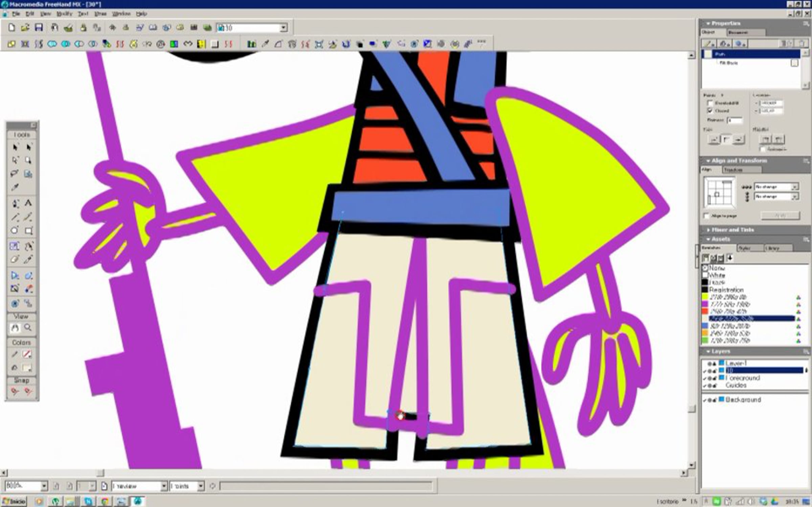The width and height of the screenshot is (812, 507).
Task: Select the Hand tool under View
Action: pyautogui.click(x=15, y=328)
